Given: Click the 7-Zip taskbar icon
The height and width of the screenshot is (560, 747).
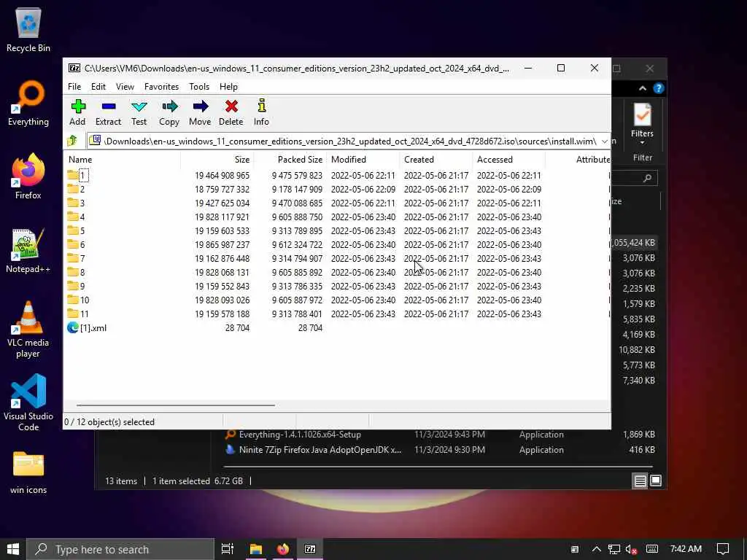Looking at the screenshot, I should 310,549.
